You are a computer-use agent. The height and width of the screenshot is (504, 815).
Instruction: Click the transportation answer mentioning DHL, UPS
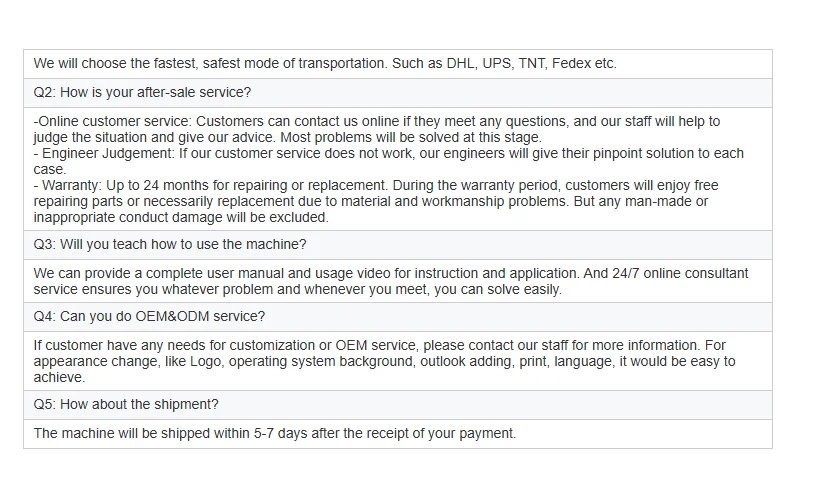(325, 63)
